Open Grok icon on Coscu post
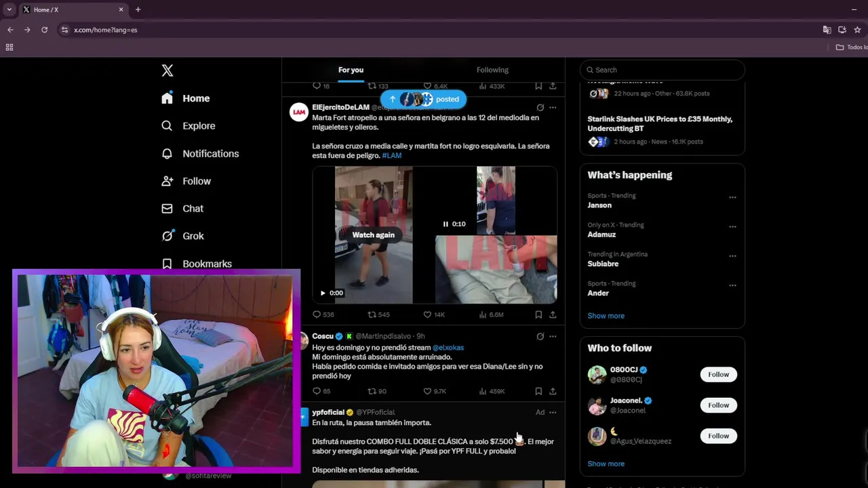The height and width of the screenshot is (488, 868). (540, 336)
